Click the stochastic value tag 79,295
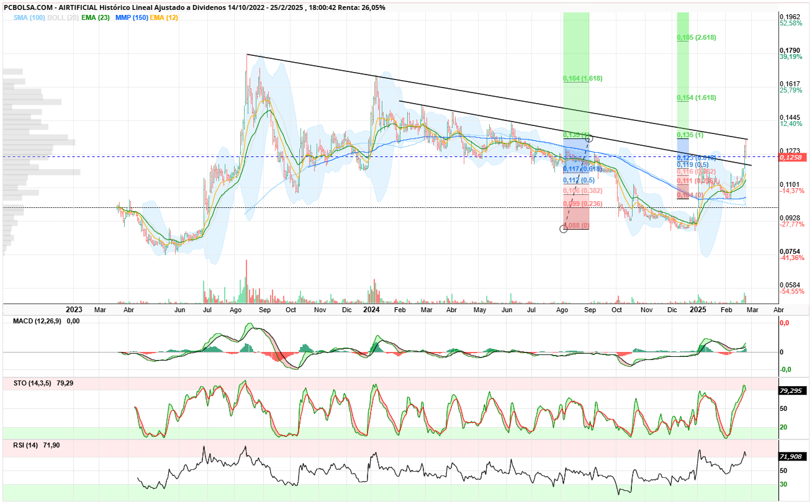This screenshot has width=812, height=504. point(793,391)
